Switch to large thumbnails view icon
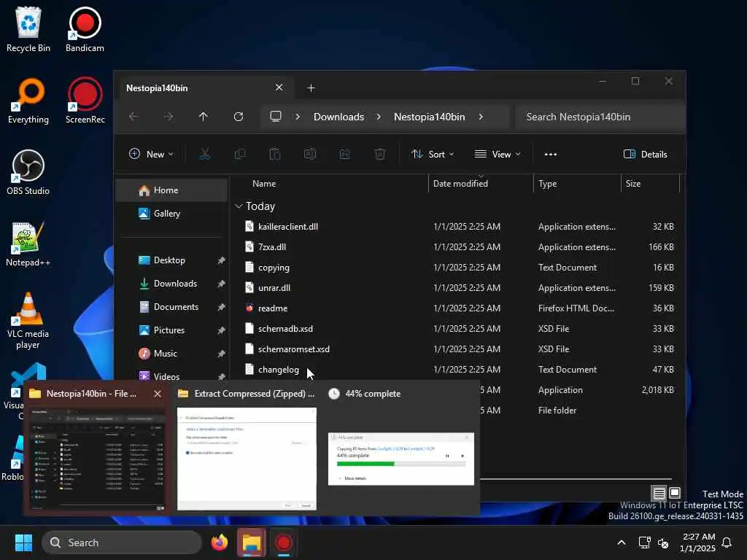The image size is (747, 560). 675,493
